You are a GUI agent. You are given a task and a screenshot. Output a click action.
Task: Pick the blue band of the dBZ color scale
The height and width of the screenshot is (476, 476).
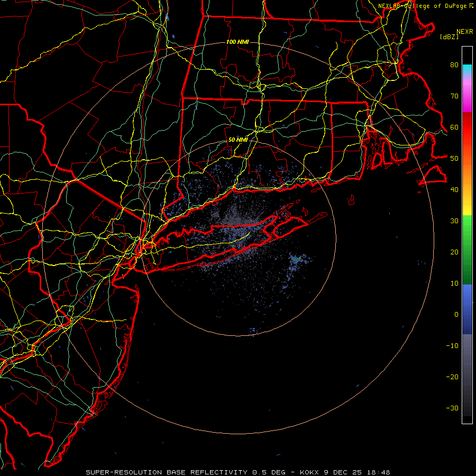point(467,309)
